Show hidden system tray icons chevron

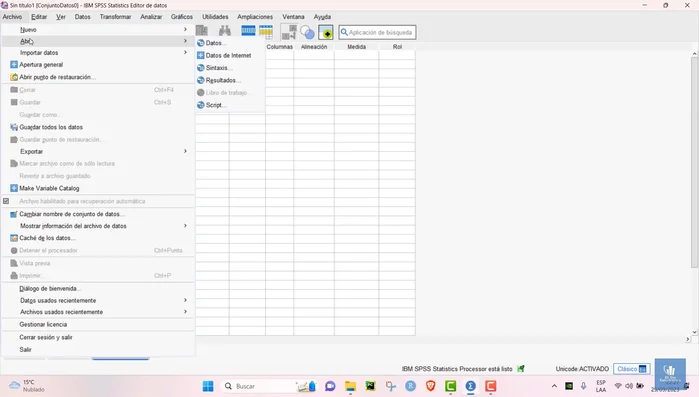pos(554,386)
